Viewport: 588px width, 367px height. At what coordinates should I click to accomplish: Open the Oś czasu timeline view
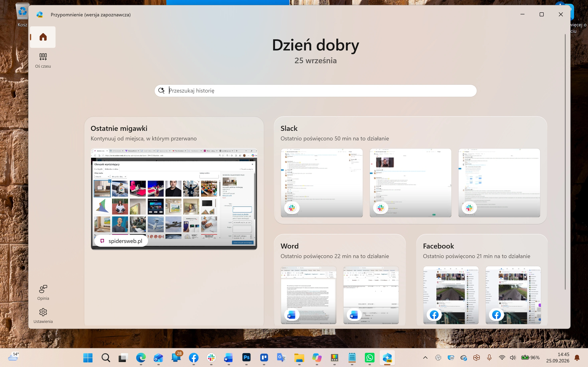point(43,61)
